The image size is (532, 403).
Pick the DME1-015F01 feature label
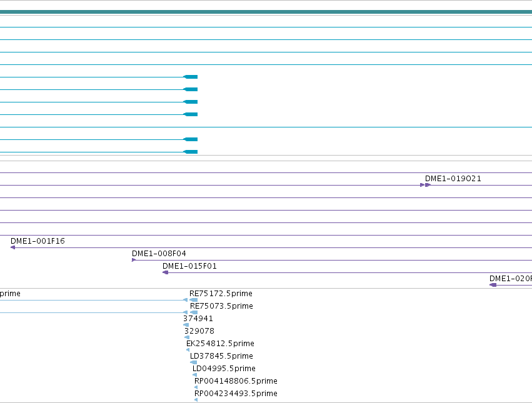pos(189,266)
